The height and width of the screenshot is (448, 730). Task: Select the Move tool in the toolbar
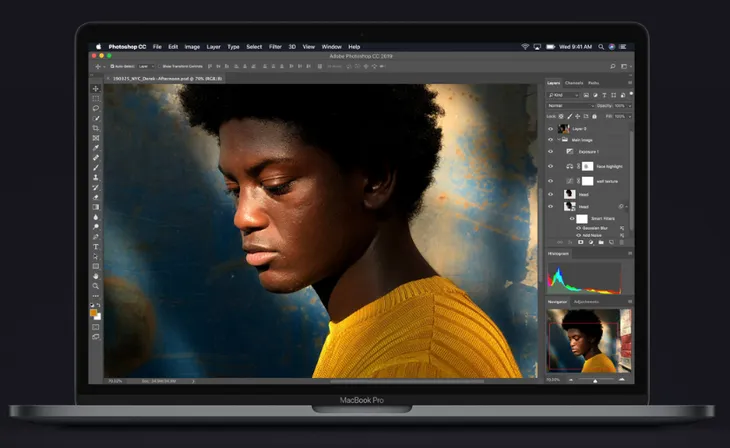click(96, 88)
